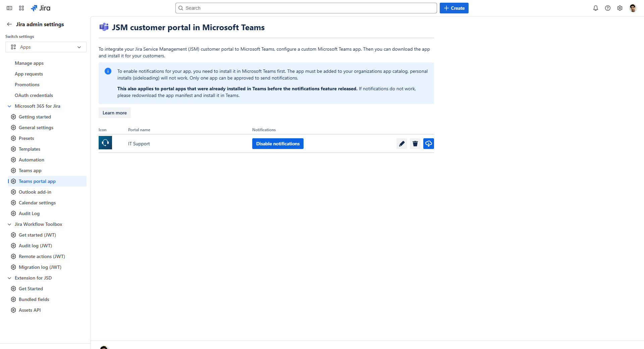Image resolution: width=644 pixels, height=349 pixels.
Task: Click Disable notifications button
Action: tap(278, 144)
